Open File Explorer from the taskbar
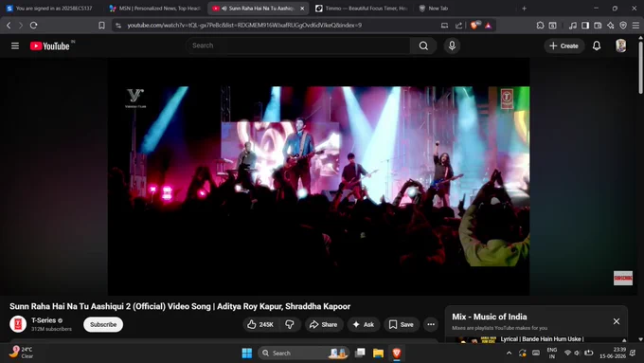This screenshot has width=644, height=363. pos(378,354)
